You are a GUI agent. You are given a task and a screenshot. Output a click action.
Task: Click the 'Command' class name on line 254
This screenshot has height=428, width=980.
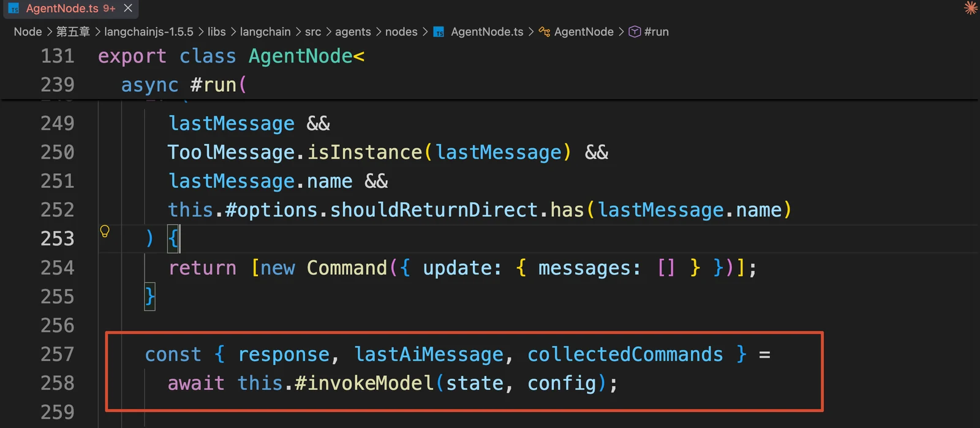coord(347,268)
